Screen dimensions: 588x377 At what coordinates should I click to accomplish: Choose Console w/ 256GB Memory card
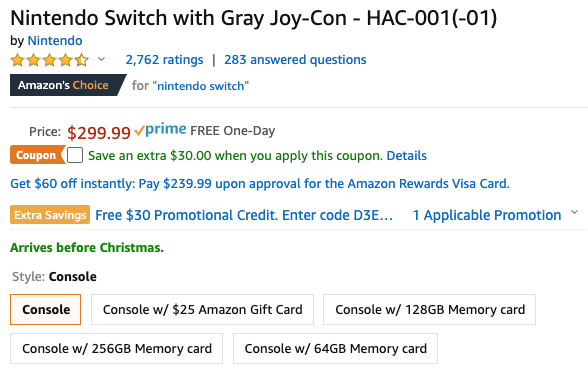click(x=116, y=348)
